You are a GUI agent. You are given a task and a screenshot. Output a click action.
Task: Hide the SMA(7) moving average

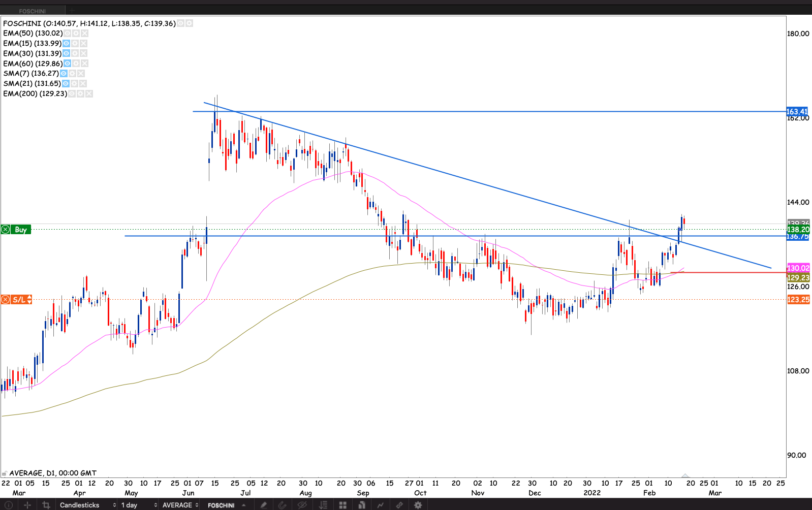(x=64, y=73)
